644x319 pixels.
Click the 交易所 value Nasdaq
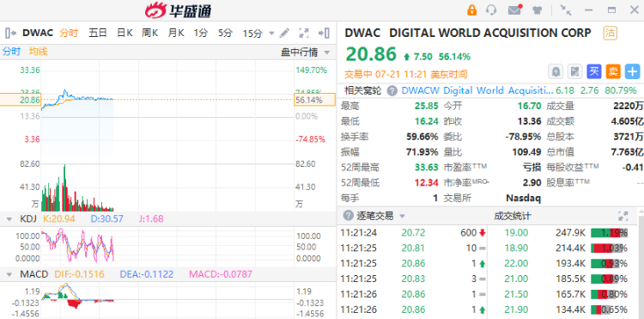coord(523,198)
